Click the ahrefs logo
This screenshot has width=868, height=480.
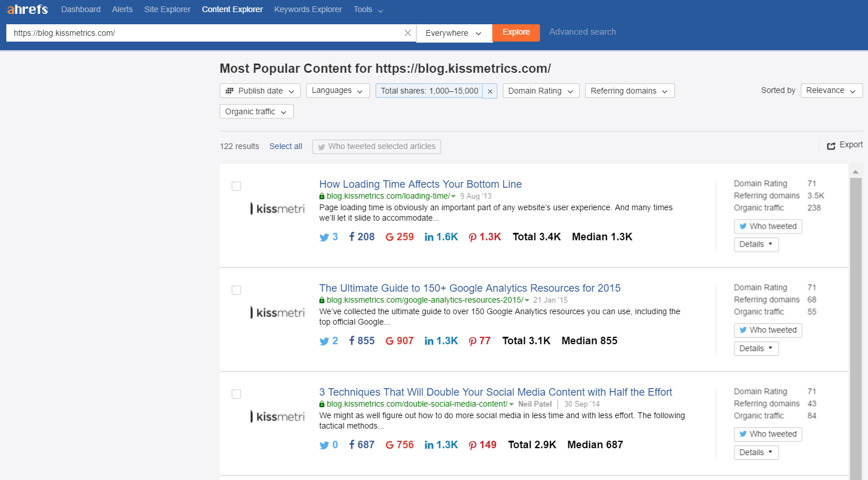27,9
